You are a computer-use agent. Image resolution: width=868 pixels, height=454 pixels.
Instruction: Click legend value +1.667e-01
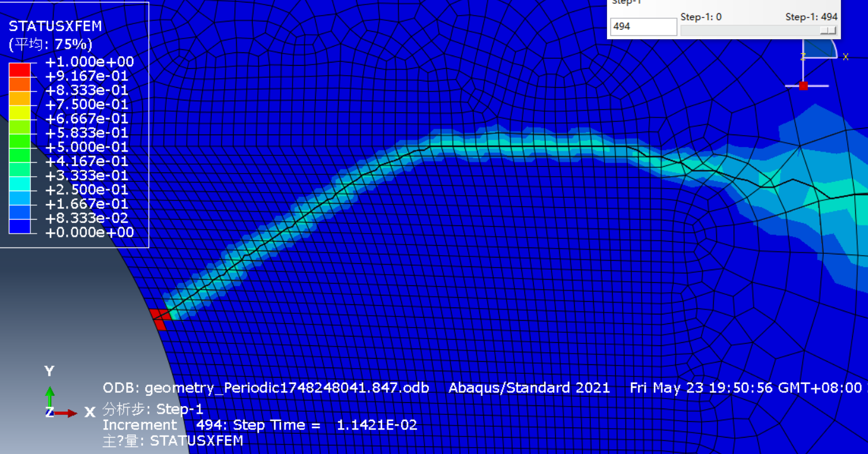point(87,204)
